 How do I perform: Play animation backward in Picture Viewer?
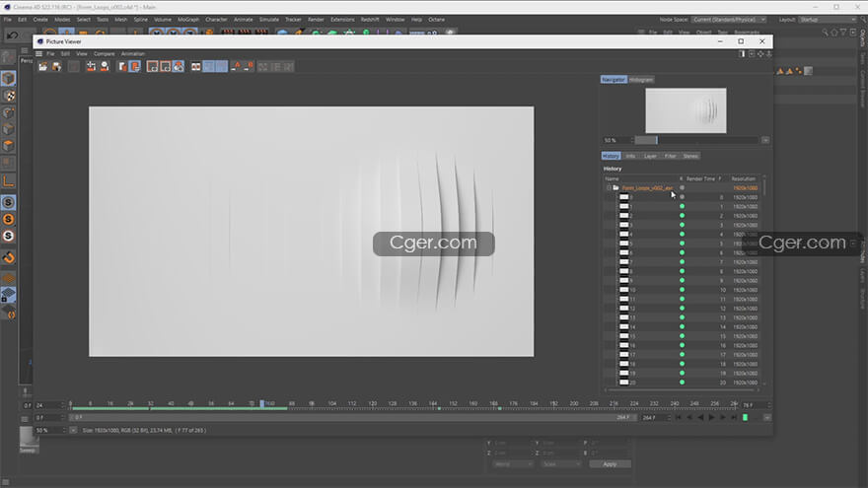[x=700, y=418]
